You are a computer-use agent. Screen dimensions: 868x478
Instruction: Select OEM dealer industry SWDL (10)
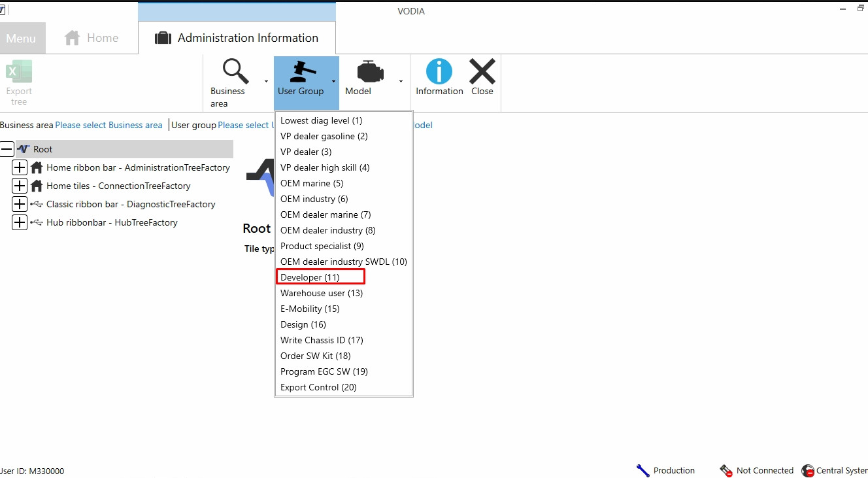pos(343,262)
